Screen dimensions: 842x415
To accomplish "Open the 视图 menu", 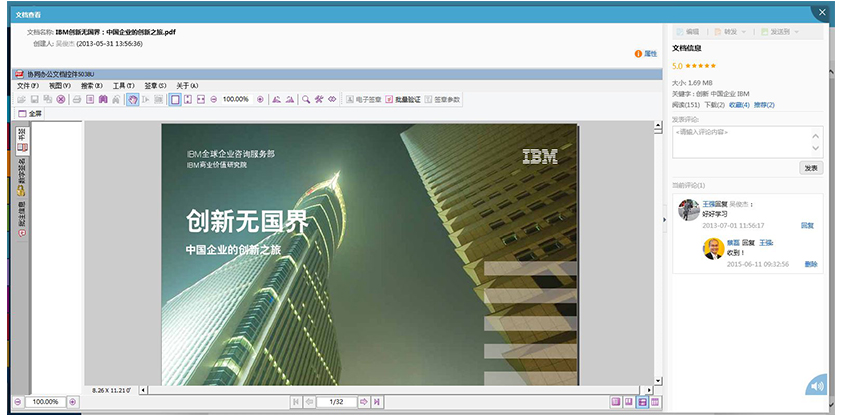I will click(x=60, y=85).
